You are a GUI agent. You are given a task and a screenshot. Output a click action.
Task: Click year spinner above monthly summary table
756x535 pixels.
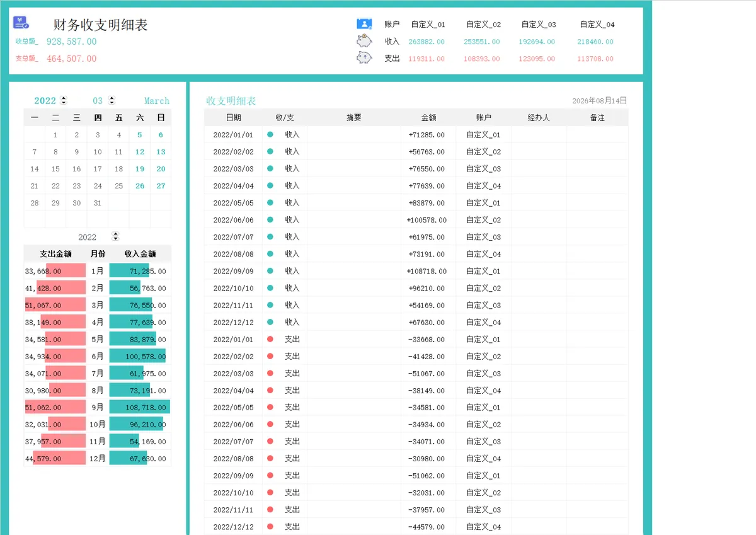click(x=115, y=236)
